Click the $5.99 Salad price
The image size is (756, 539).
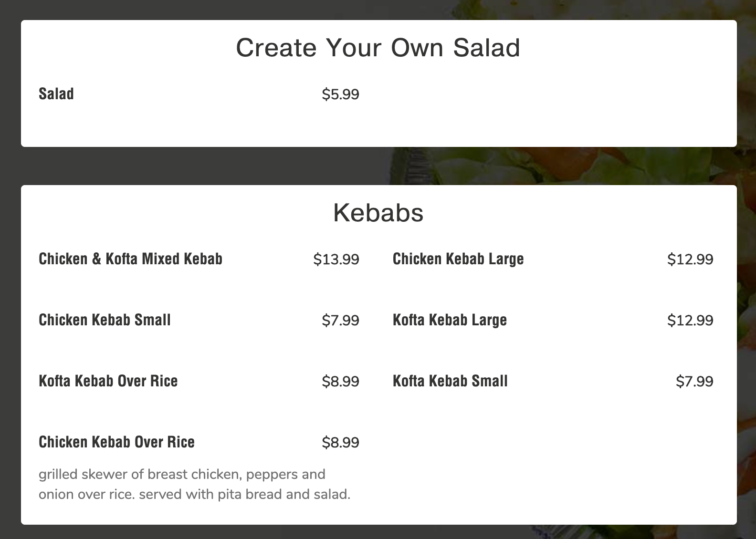[340, 94]
